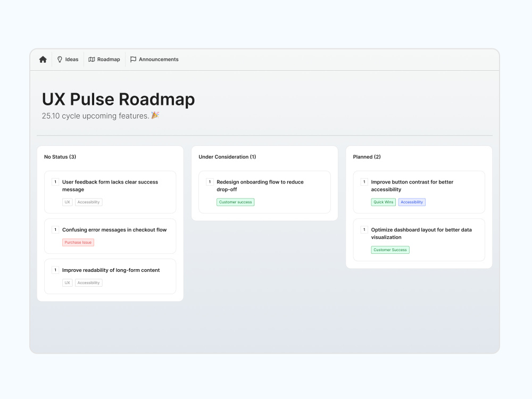Go to the Home icon

coord(43,60)
